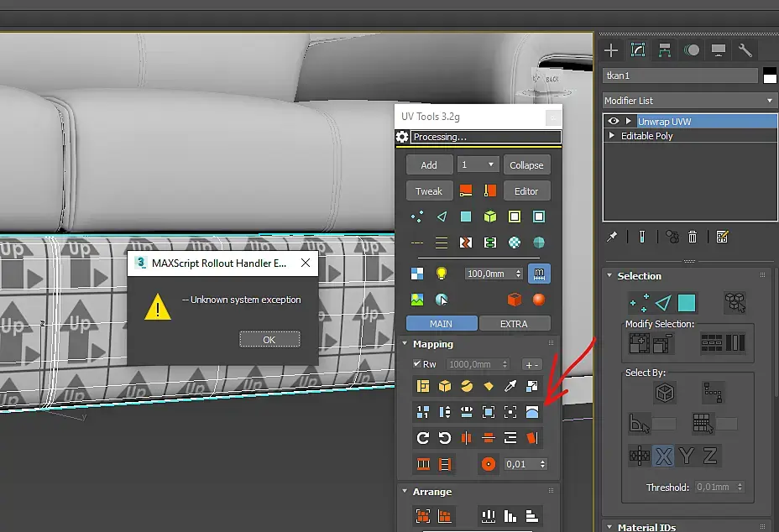Expand the Editable Poly stack entry
The image size is (779, 532).
tap(612, 136)
